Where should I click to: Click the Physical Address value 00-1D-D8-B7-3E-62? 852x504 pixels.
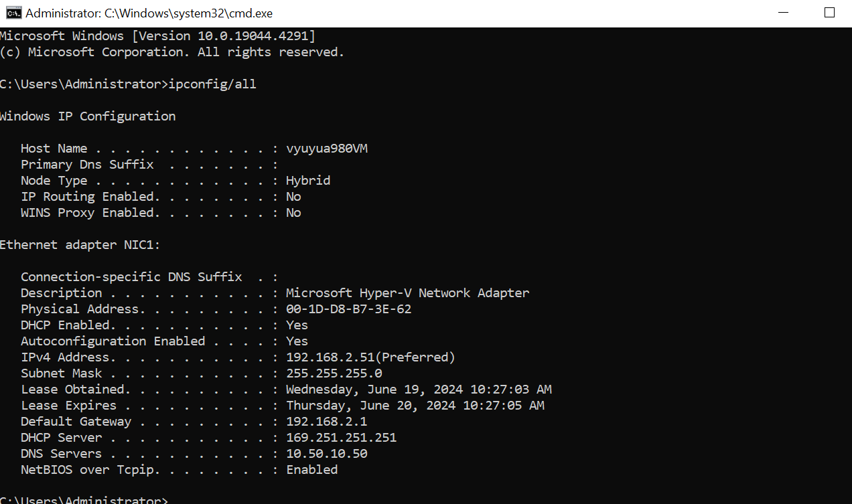click(349, 309)
